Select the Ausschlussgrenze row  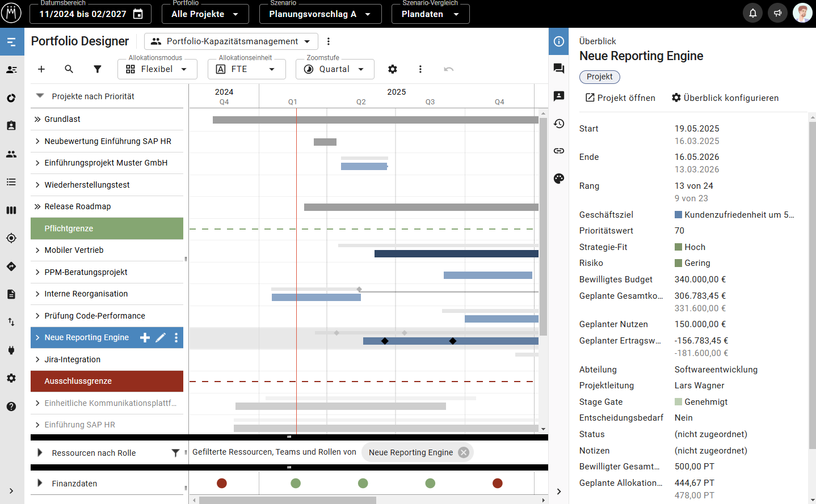[x=107, y=381]
